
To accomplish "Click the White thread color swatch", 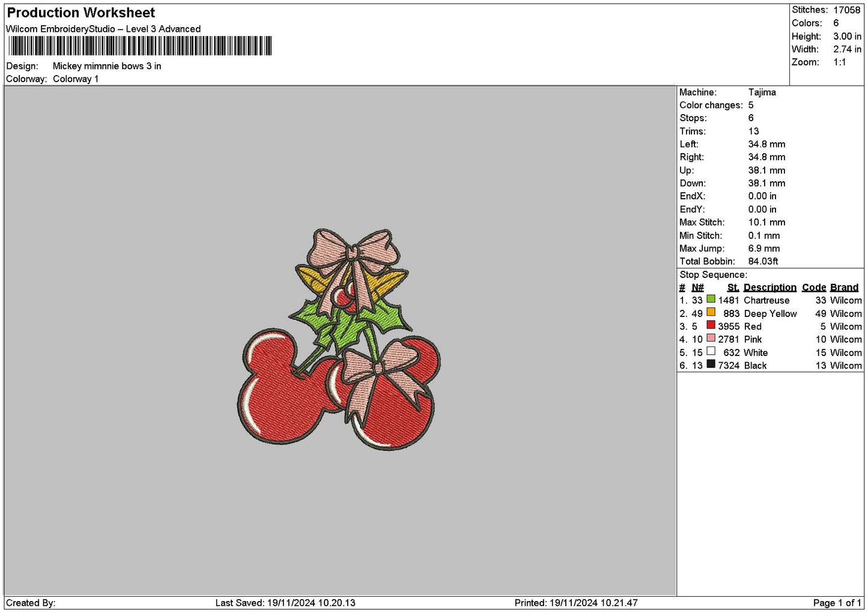I will tap(711, 351).
